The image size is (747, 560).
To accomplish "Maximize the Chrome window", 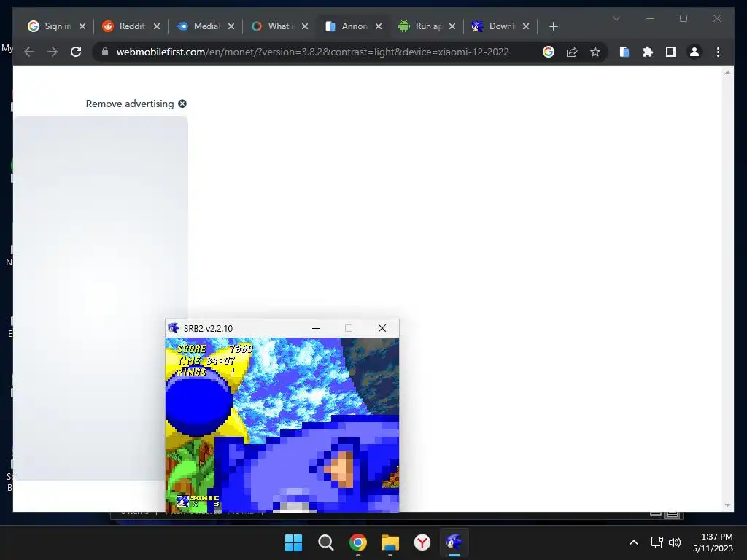I will point(683,18).
